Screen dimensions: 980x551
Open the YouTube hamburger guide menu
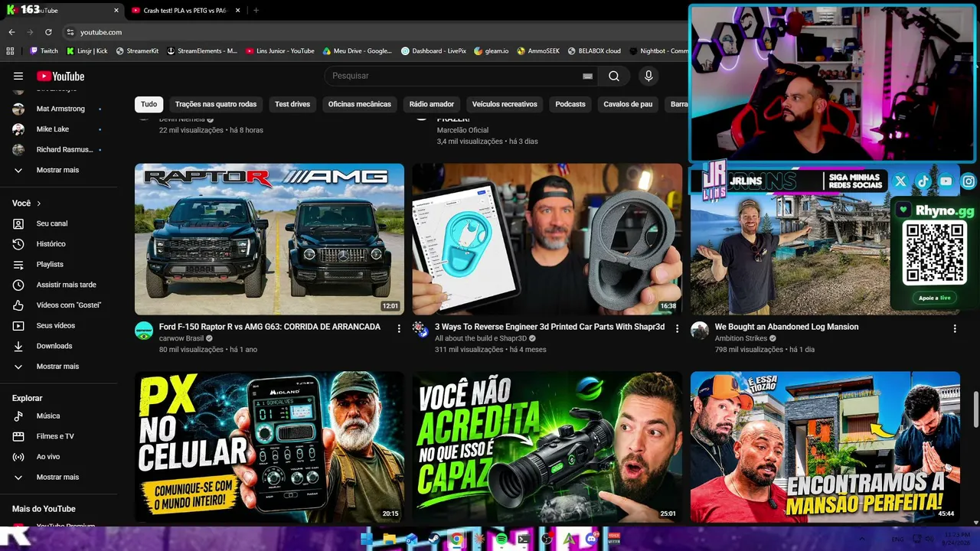18,76
